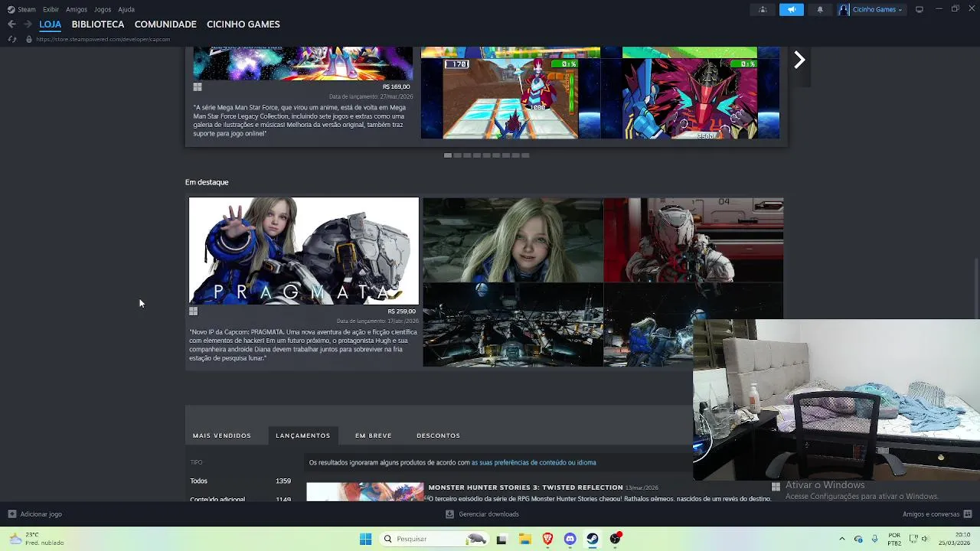Image resolution: width=980 pixels, height=551 pixels.
Task: Open the CICINHO GAMES profile tab
Action: coord(243,24)
